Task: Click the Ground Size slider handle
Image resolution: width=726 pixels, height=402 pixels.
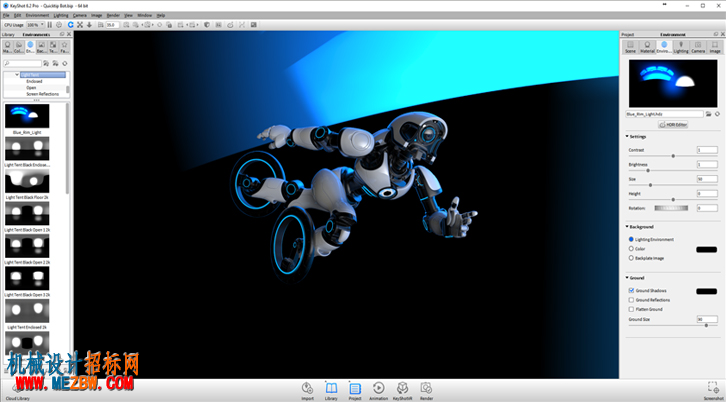Action: tap(706, 326)
